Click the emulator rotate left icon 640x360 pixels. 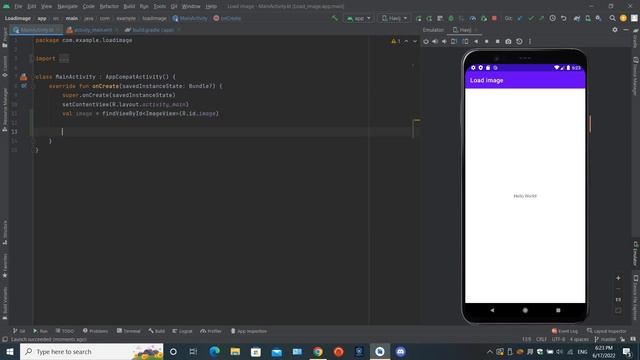(454, 41)
